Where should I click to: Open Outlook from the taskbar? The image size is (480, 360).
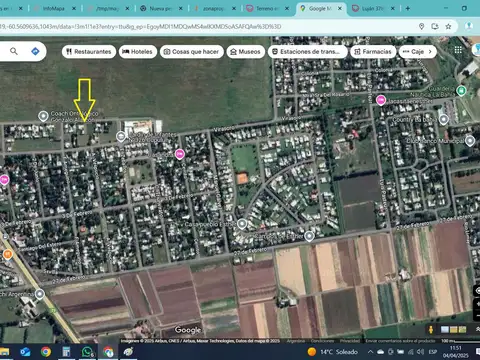tap(25, 352)
